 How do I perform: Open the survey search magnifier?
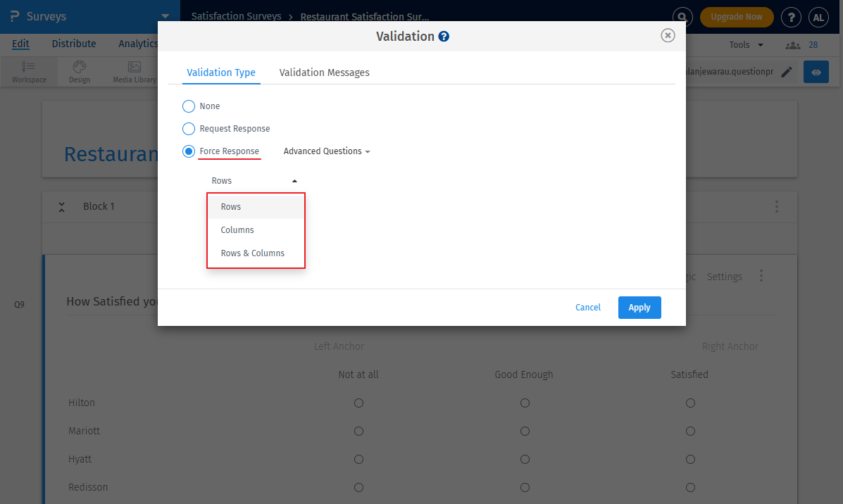pos(682,17)
